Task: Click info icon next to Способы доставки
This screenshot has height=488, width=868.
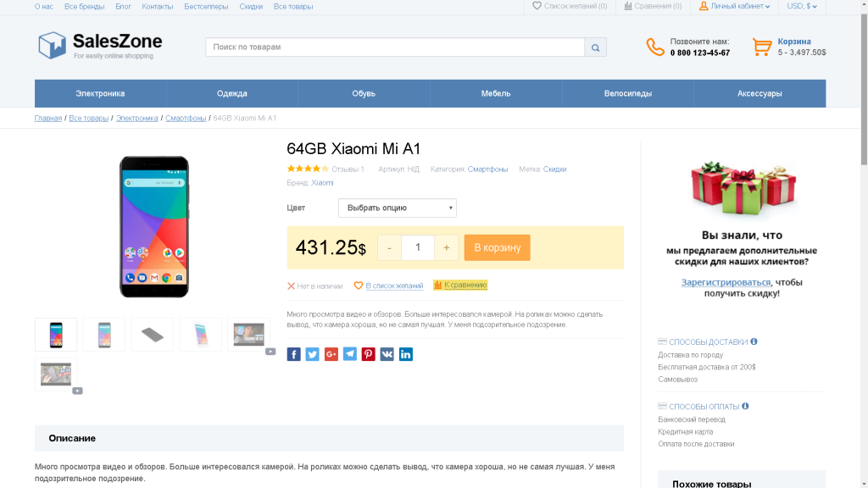Action: click(754, 341)
